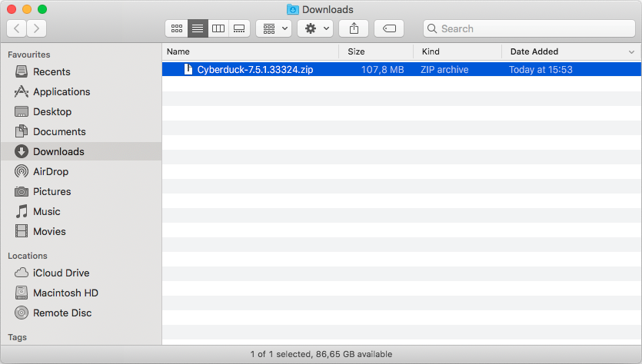Select Documents label in the sidebar
Viewport: 642px width, 364px height.
click(59, 131)
